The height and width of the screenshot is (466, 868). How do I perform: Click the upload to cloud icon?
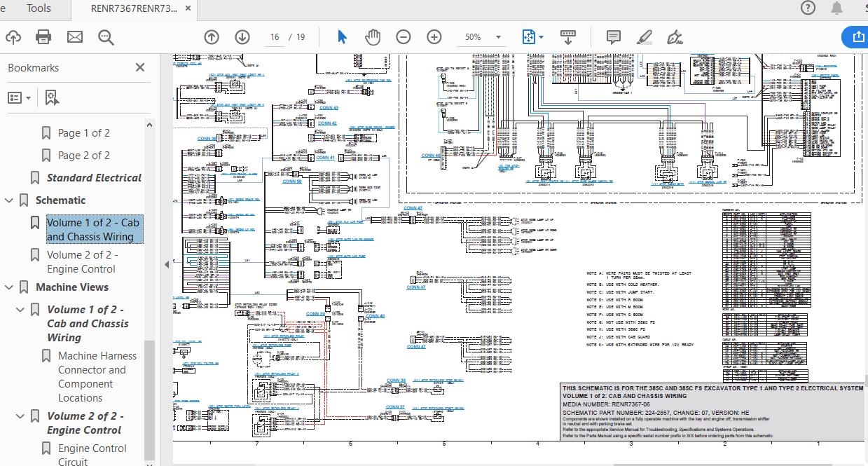click(13, 37)
